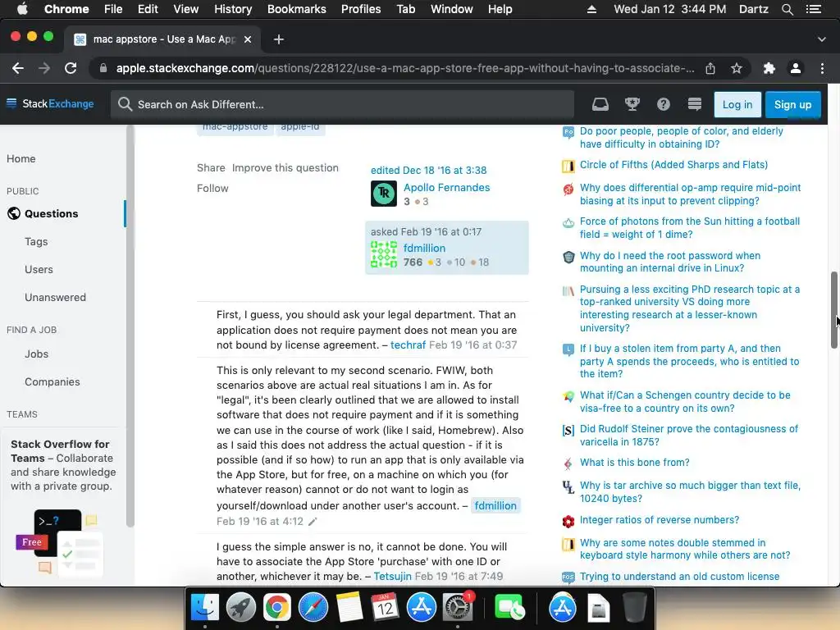Follow this question
840x630 pixels.
tap(212, 188)
